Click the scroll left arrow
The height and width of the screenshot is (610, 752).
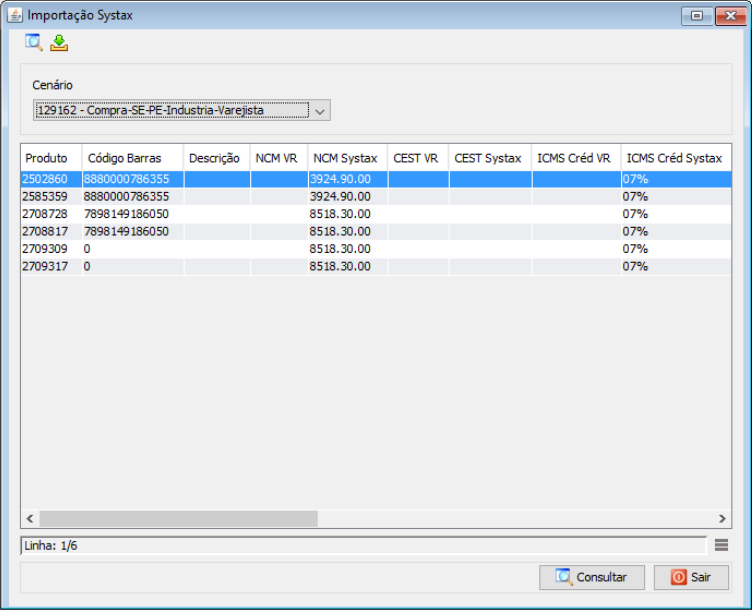30,518
